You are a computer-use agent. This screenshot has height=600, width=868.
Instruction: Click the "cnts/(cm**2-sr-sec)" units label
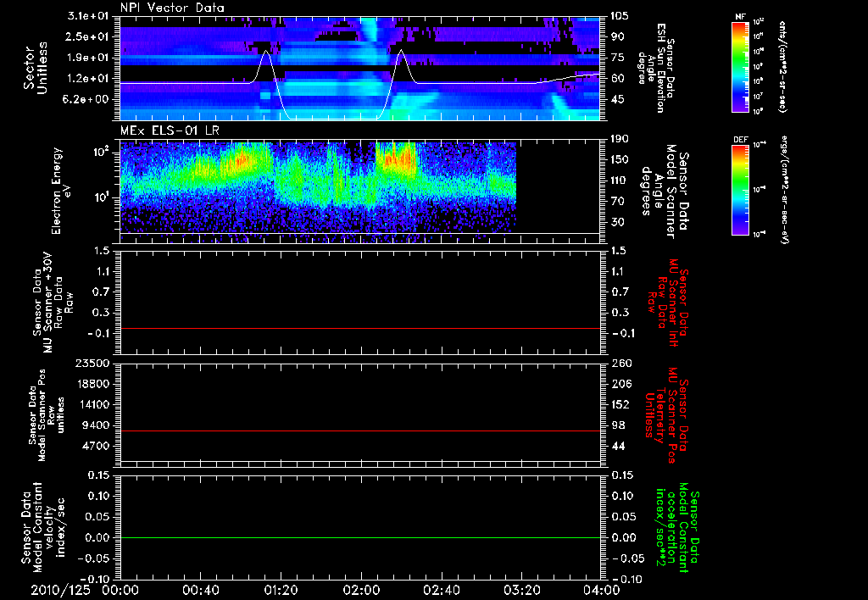[x=782, y=66]
